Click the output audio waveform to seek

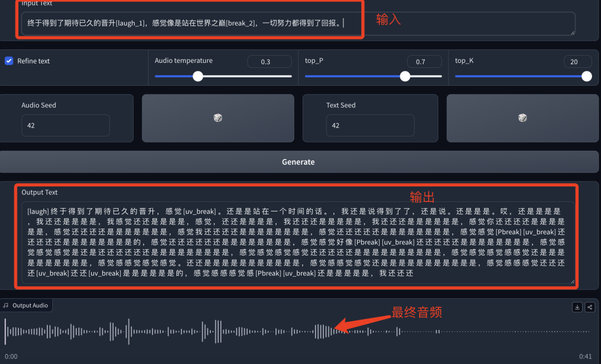297,331
